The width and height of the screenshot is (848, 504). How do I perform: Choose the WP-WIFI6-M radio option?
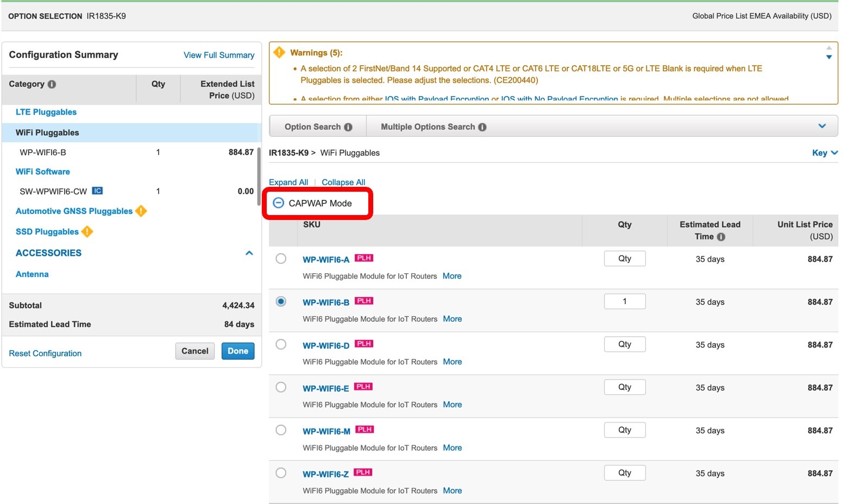[281, 430]
